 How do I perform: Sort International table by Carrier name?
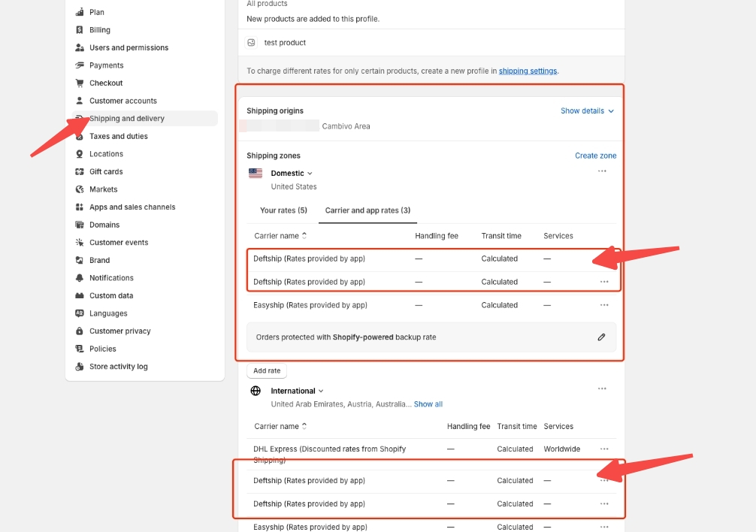pos(280,427)
